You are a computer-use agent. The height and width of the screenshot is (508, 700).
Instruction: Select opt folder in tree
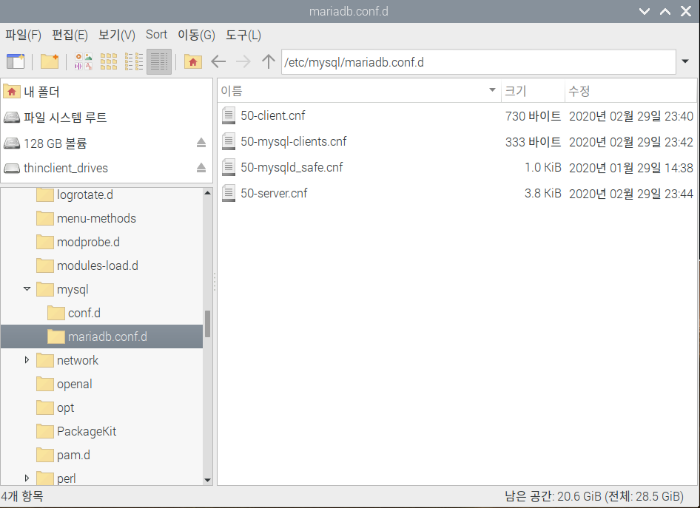tap(66, 408)
